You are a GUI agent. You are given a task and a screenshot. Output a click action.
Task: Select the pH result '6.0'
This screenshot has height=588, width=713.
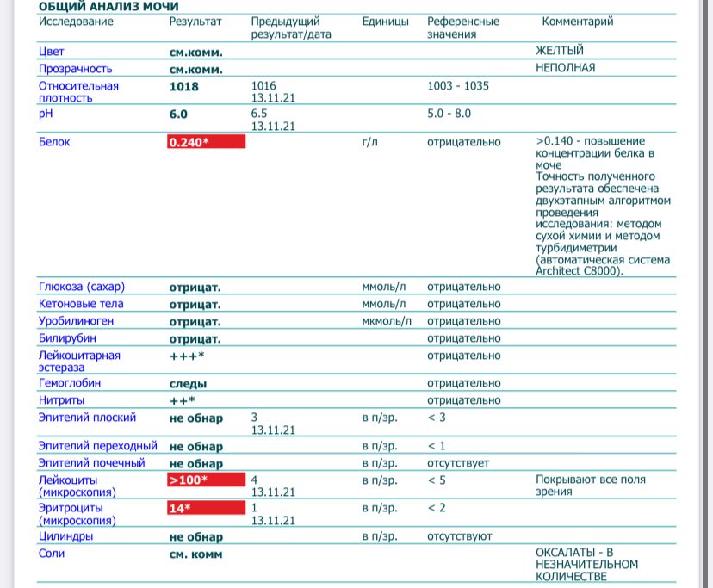pos(178,115)
